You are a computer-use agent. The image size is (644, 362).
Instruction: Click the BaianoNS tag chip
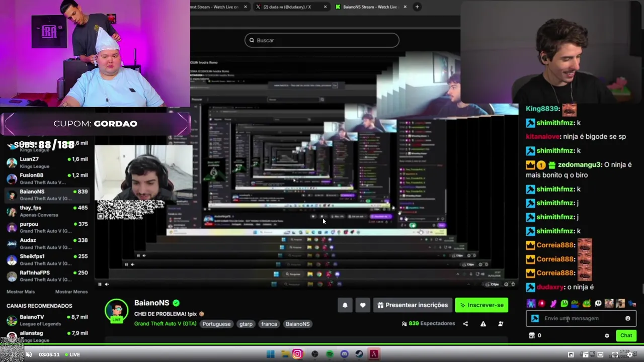pyautogui.click(x=298, y=324)
